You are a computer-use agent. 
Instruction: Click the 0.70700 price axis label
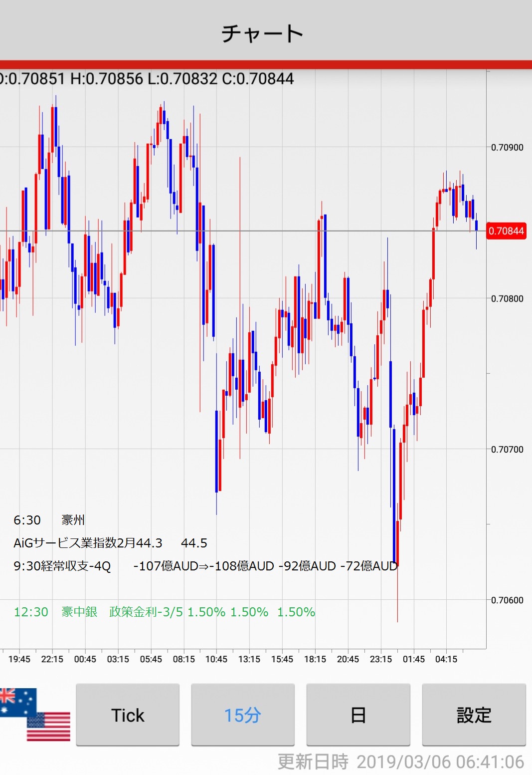tap(507, 450)
